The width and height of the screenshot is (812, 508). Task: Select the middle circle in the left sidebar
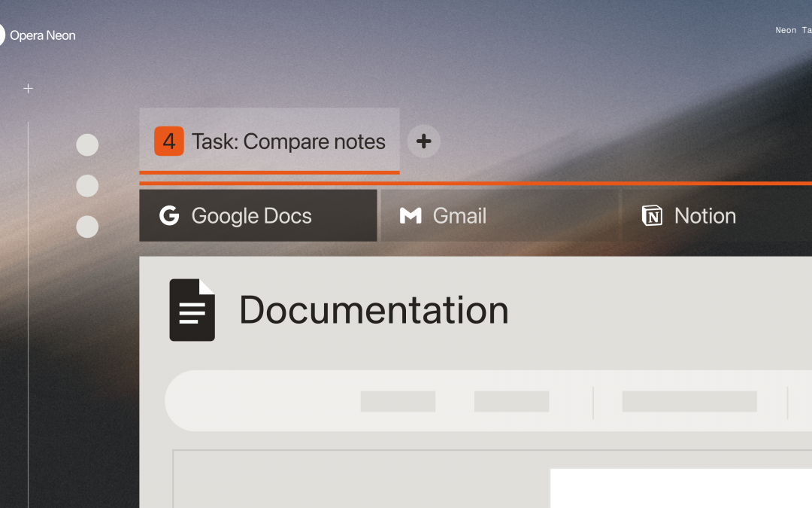point(87,186)
